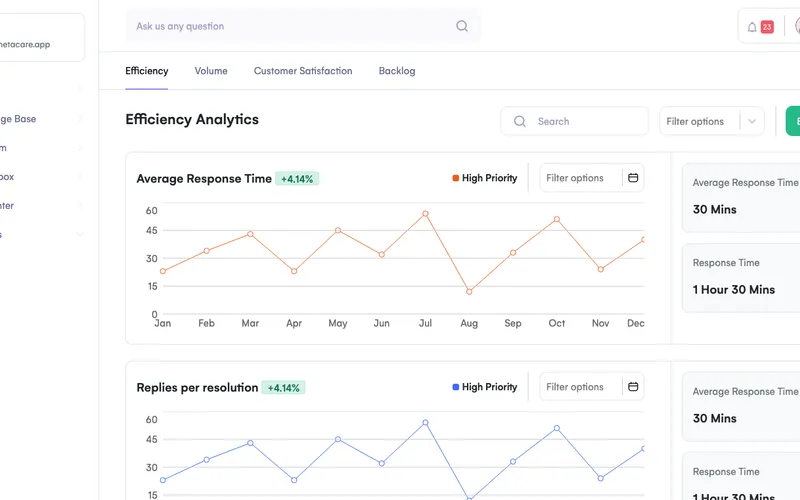Image resolution: width=800 pixels, height=500 pixels.
Task: Open the Customer Satisfaction tab
Action: (x=303, y=71)
